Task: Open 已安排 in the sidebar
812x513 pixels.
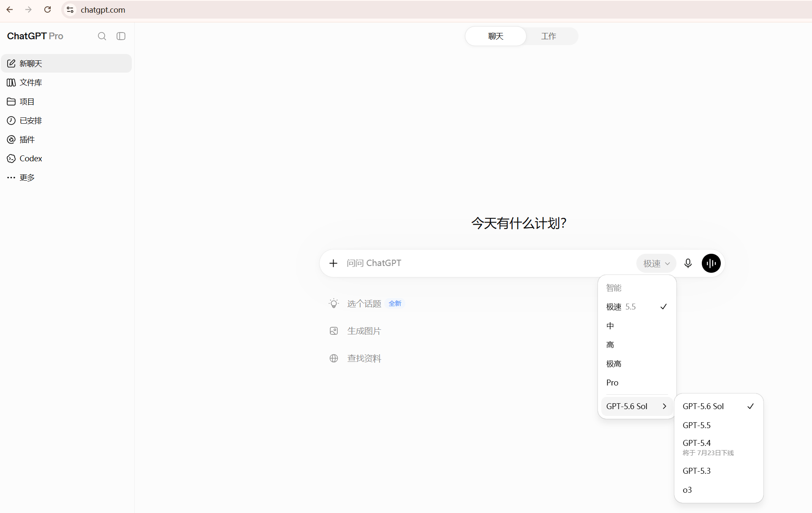Action: coord(66,120)
